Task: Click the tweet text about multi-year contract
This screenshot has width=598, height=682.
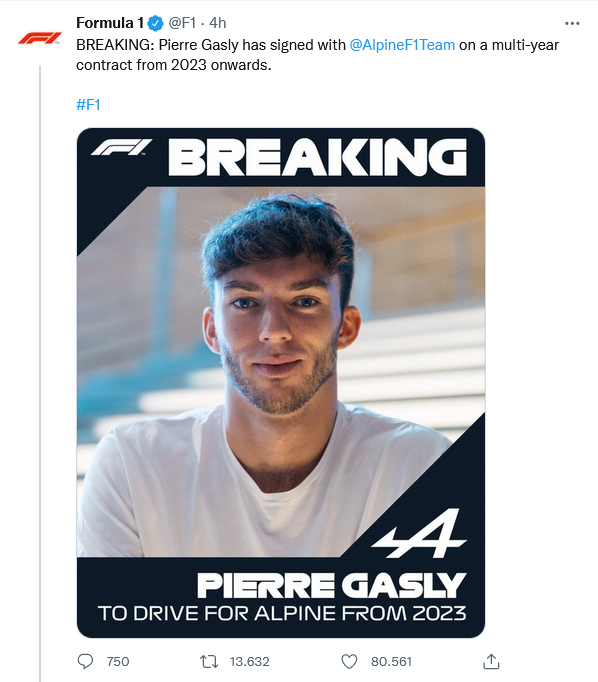Action: (317, 55)
